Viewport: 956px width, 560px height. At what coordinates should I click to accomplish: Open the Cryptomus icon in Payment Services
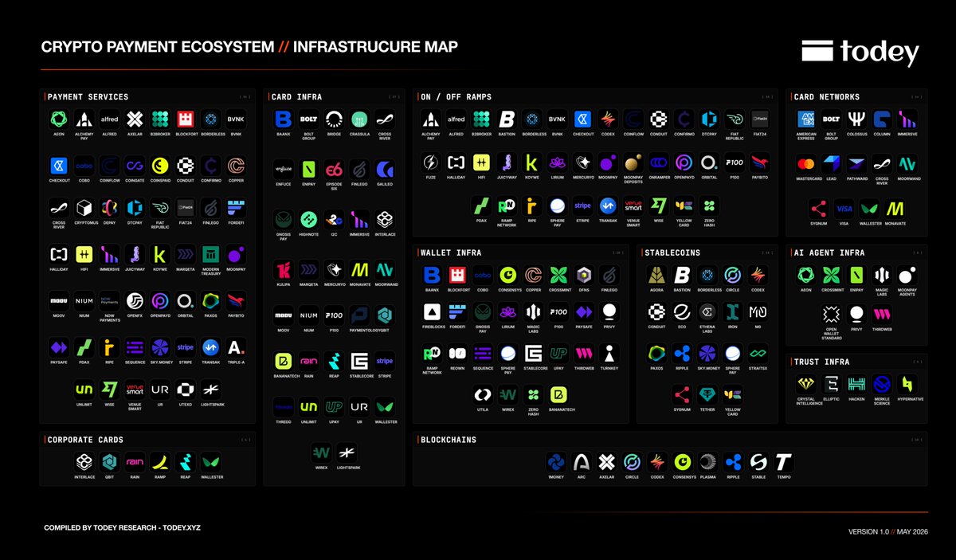coord(84,208)
